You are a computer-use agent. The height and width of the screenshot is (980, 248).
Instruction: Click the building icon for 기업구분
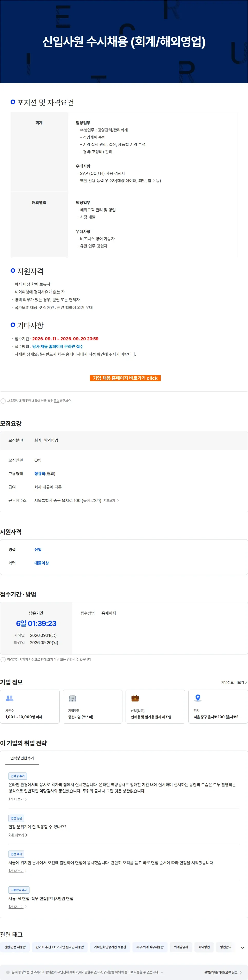click(x=72, y=698)
